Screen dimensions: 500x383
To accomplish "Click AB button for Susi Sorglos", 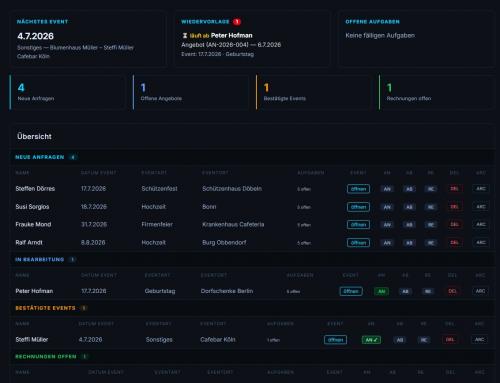I will (x=409, y=207).
